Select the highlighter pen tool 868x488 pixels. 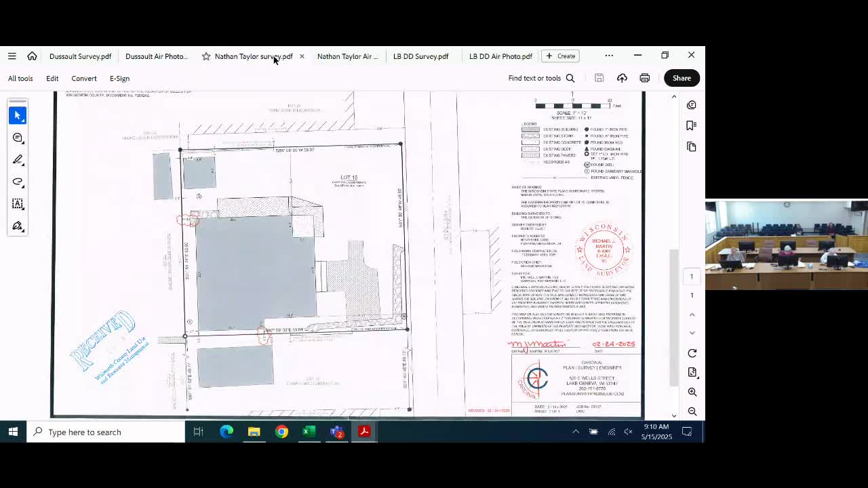pyautogui.click(x=18, y=160)
